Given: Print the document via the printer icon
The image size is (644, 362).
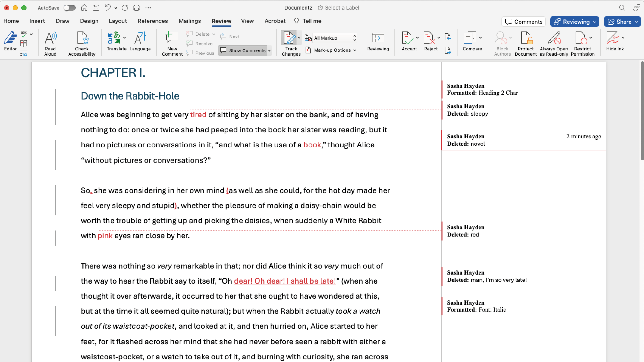Looking at the screenshot, I should click(137, 8).
